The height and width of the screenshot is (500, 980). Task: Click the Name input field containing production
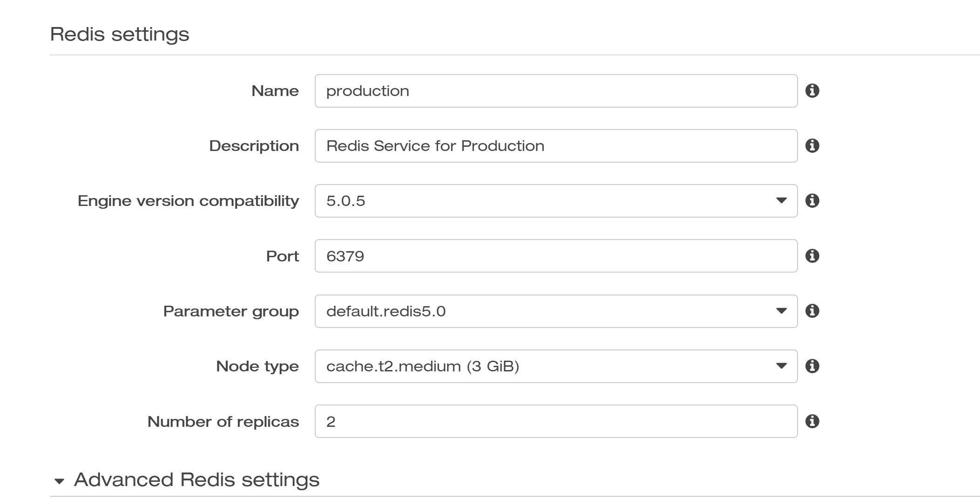point(556,91)
